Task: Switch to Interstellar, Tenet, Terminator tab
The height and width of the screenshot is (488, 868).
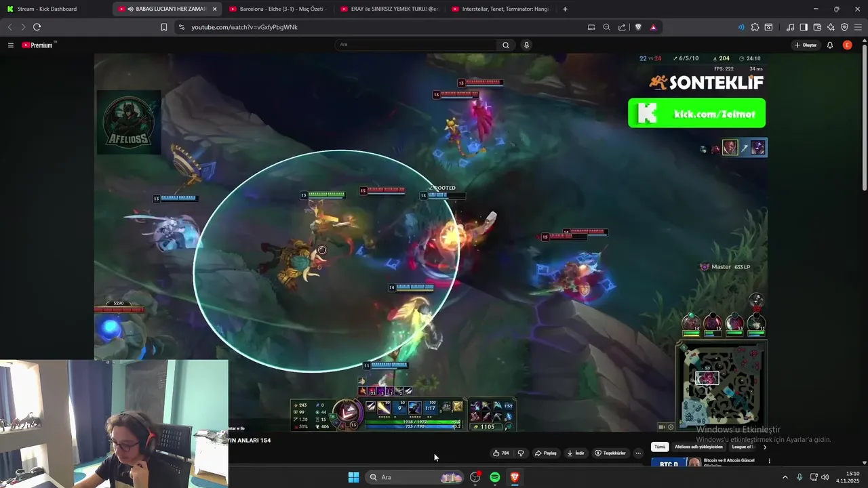Action: tap(500, 9)
